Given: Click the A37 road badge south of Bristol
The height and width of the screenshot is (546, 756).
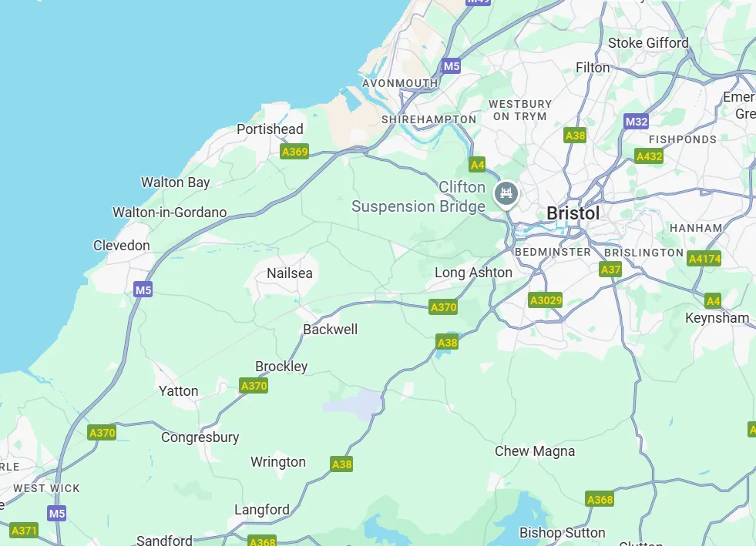Looking at the screenshot, I should pos(610,270).
